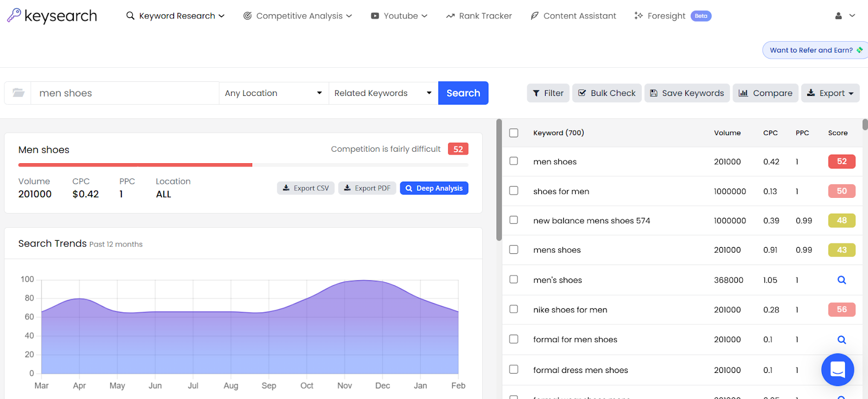Click the men shoes search input field
Screen dimensions: 868x399
[x=125, y=93]
